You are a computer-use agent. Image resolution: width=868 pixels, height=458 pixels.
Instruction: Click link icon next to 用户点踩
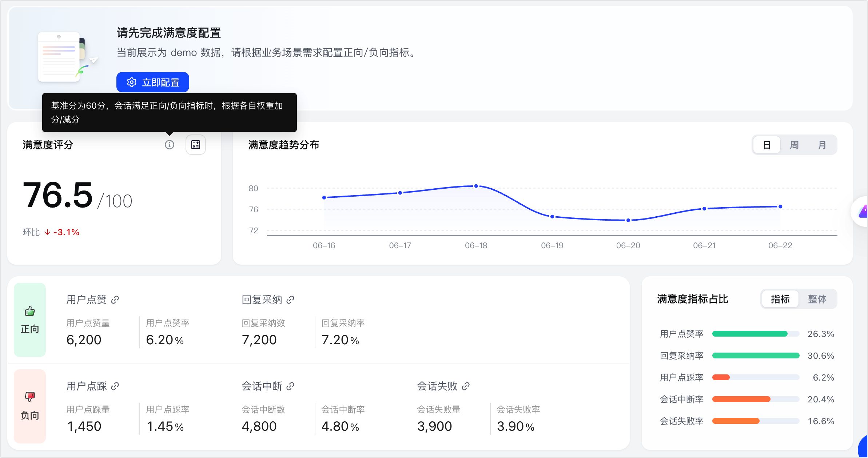(115, 386)
